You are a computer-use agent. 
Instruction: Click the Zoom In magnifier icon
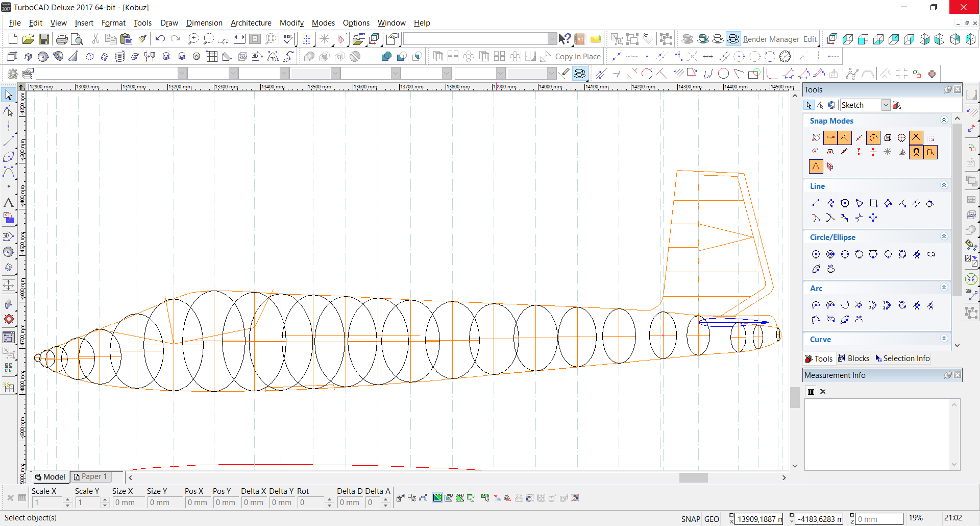[x=193, y=39]
